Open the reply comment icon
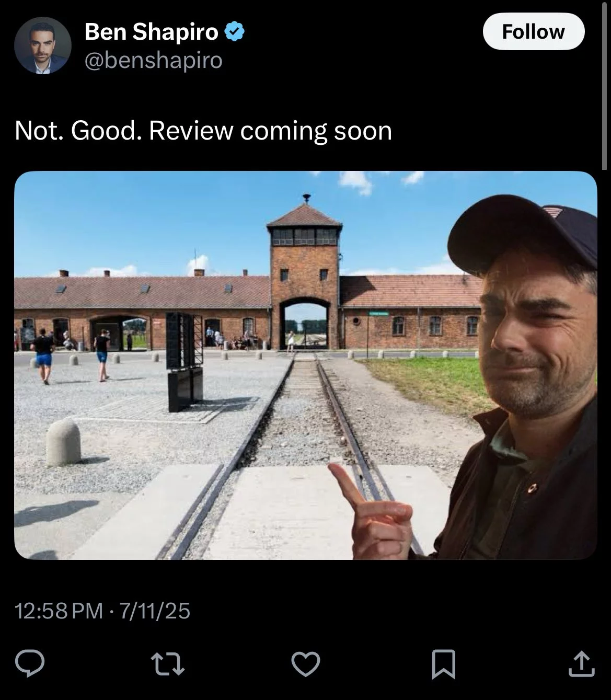611x700 pixels. (30, 663)
